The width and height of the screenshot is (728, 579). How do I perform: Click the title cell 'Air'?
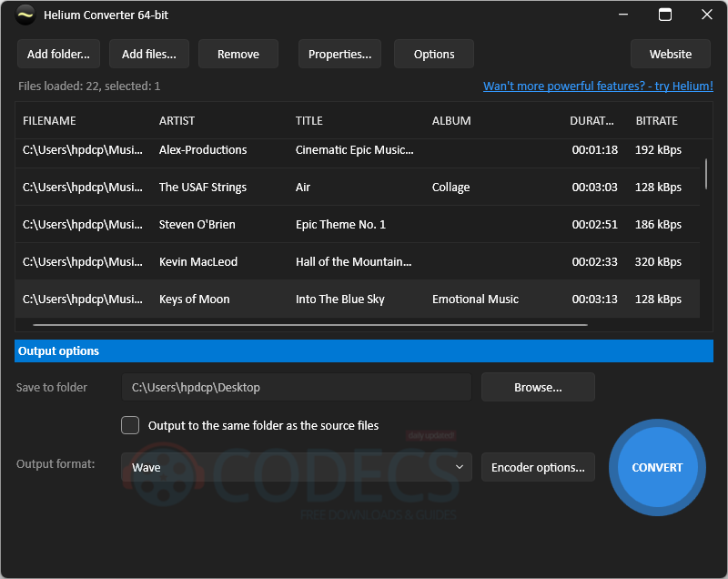[303, 188]
